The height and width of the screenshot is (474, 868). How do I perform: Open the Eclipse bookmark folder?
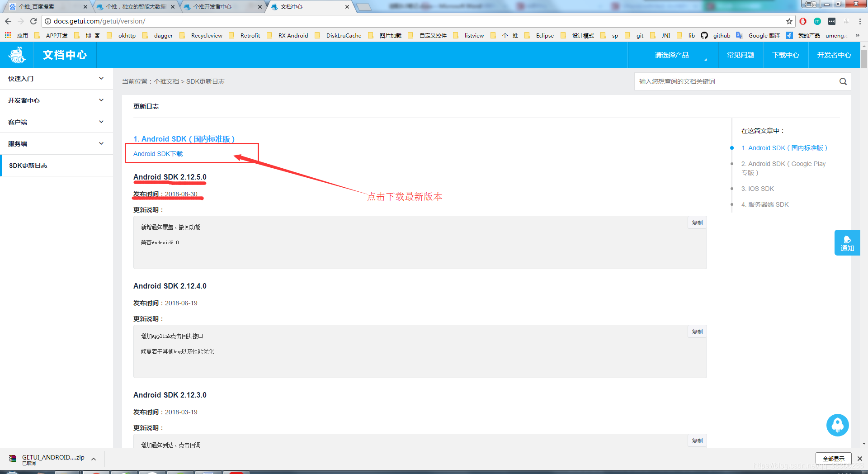(x=539, y=35)
